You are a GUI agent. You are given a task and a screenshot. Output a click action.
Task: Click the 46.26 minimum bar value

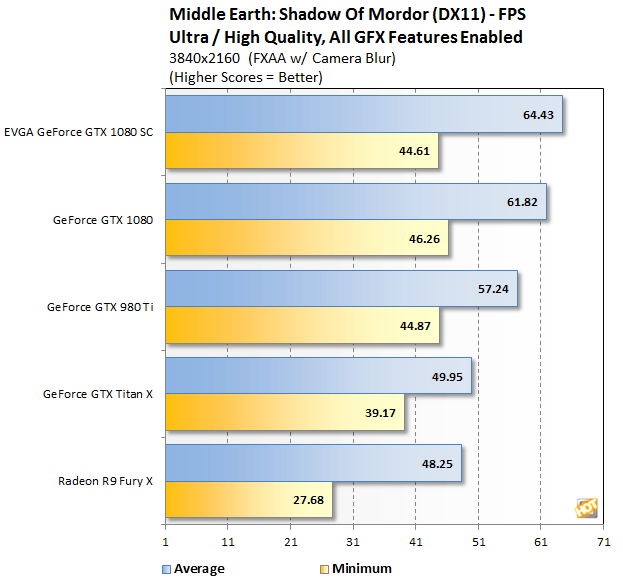coord(424,239)
